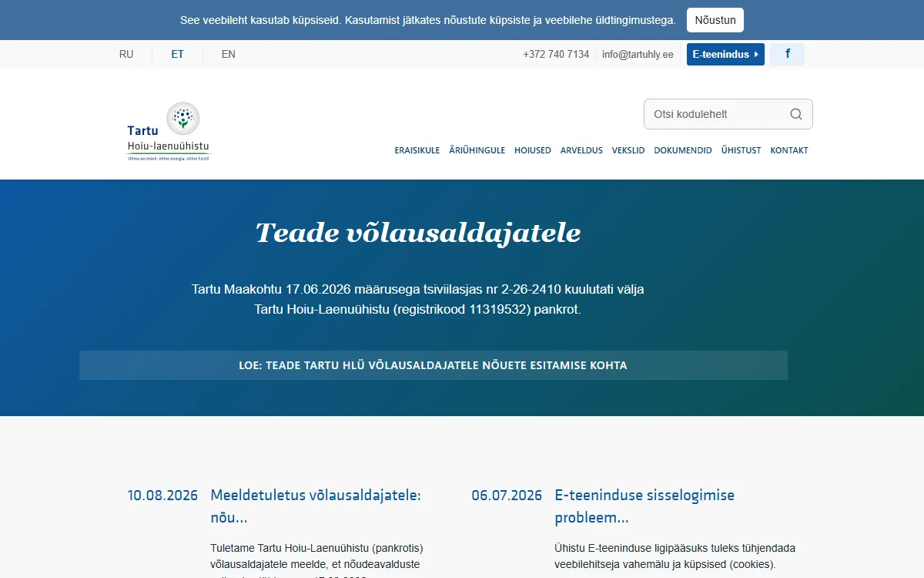Open news E-teeninduse sisselogimise probleem headline
924x578 pixels.
click(644, 506)
